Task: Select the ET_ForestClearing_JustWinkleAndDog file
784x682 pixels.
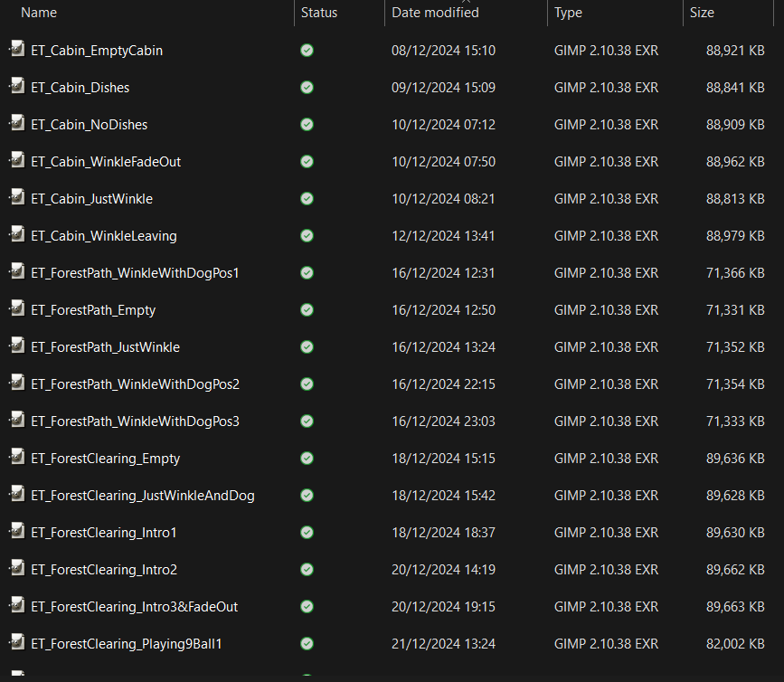Action: [x=143, y=496]
